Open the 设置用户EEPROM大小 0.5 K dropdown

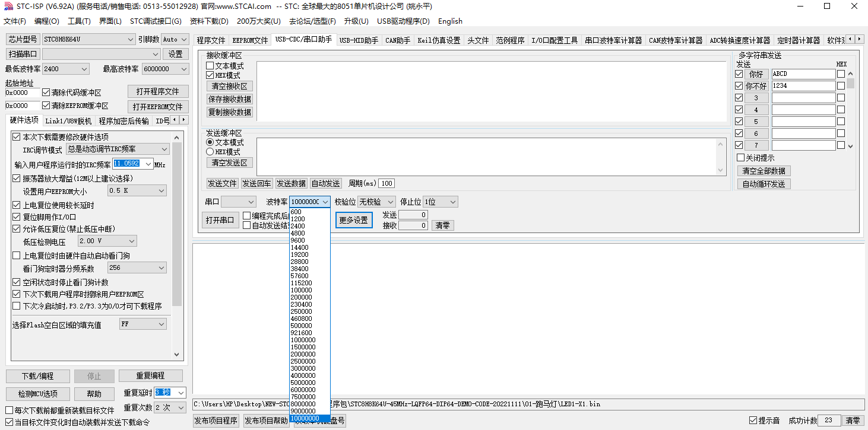point(137,191)
